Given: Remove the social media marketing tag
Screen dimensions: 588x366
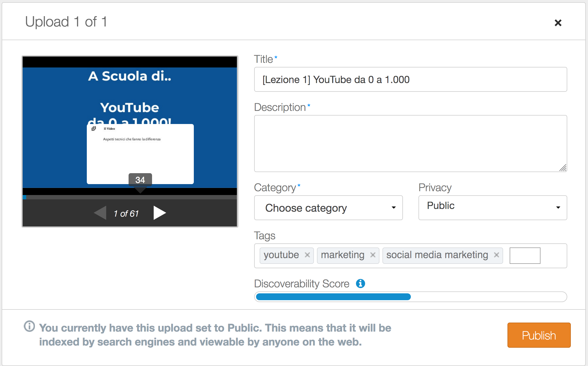Looking at the screenshot, I should 497,255.
